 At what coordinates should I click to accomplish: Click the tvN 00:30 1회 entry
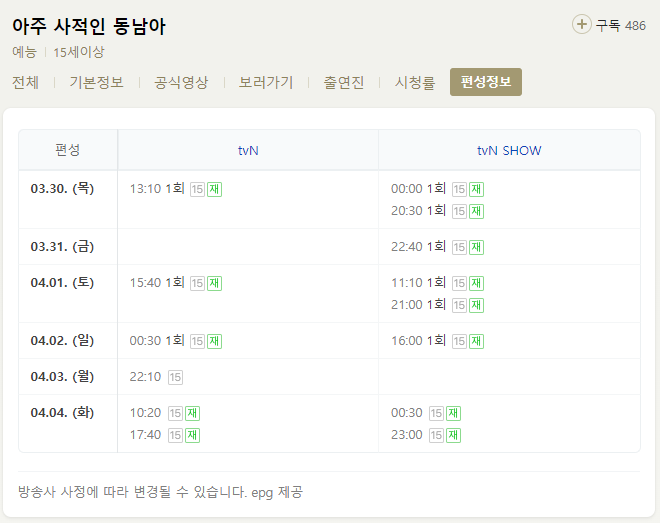[176, 341]
